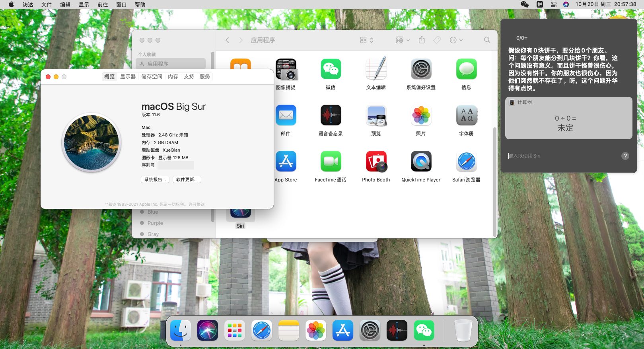Click the 系统报告... button
Image resolution: width=644 pixels, height=349 pixels.
click(x=155, y=179)
